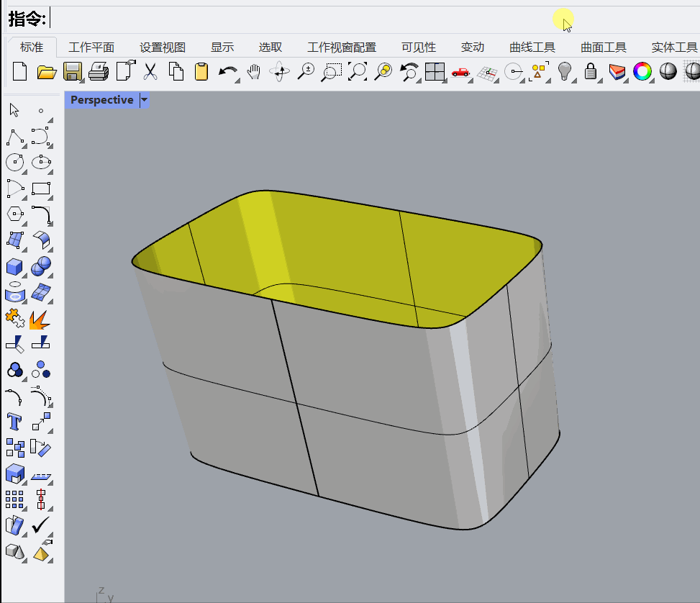This screenshot has height=603, width=700.
Task: Click the padlock Lock objects icon
Action: click(x=590, y=71)
